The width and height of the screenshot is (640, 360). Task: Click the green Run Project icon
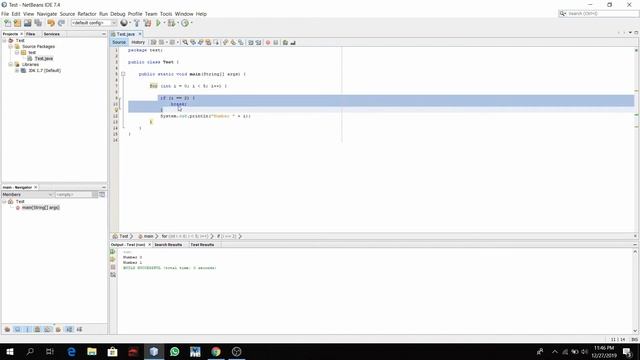pos(158,23)
